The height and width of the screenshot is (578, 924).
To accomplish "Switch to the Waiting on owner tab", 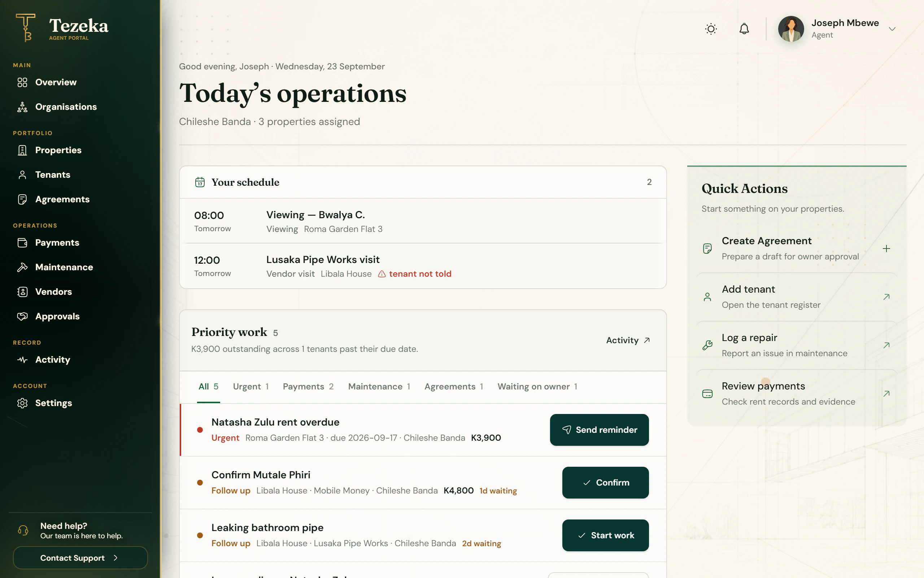I will click(537, 387).
